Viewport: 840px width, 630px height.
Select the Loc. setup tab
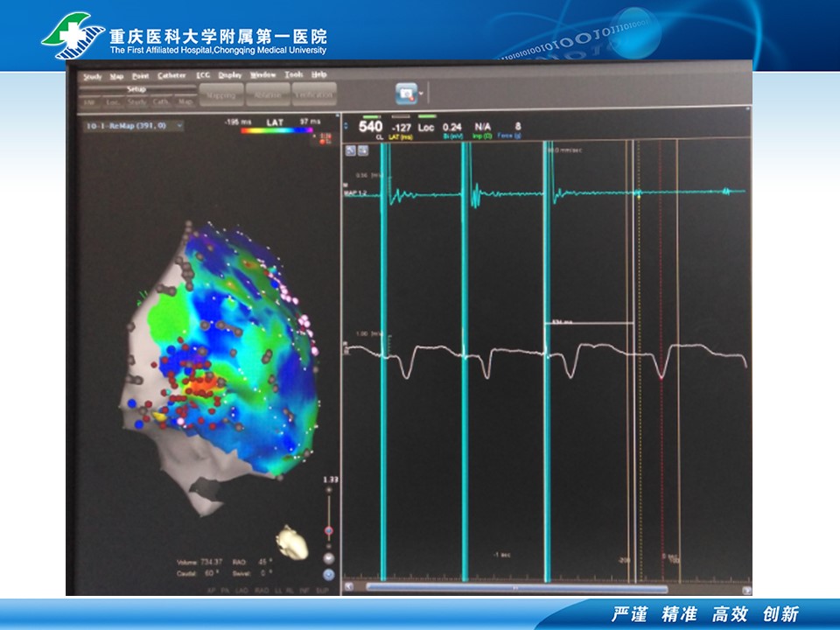(x=113, y=101)
